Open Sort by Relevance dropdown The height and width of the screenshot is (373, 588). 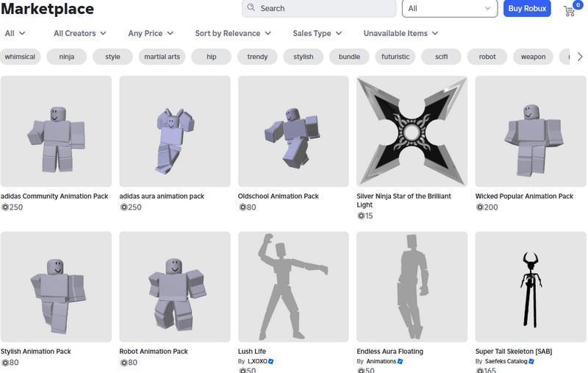(232, 33)
